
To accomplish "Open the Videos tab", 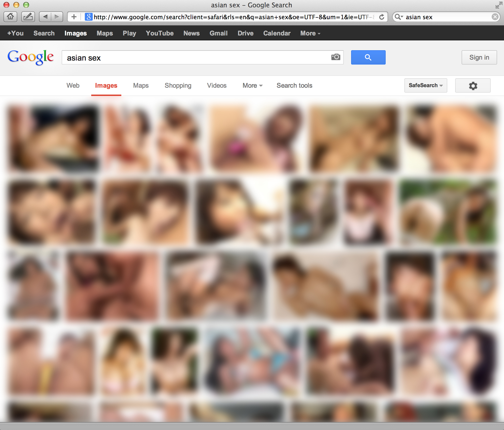I will click(217, 85).
